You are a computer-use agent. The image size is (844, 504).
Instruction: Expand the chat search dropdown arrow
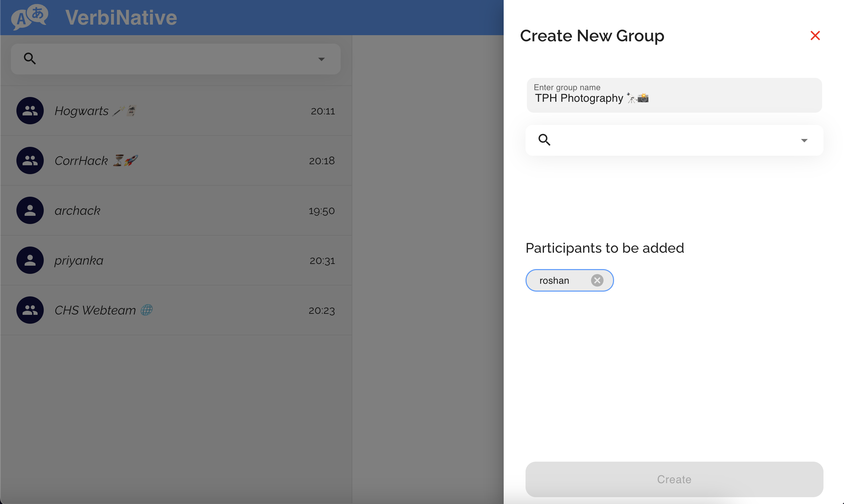(321, 59)
